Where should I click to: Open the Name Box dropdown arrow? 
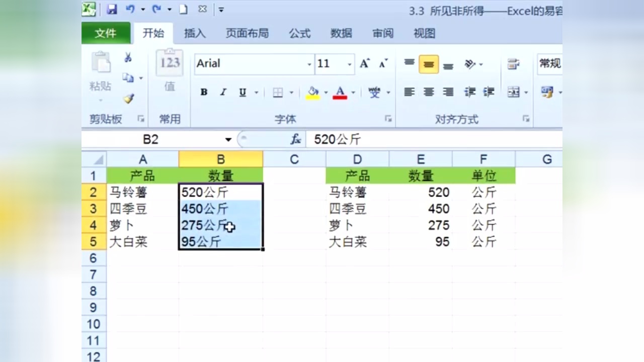pyautogui.click(x=228, y=140)
